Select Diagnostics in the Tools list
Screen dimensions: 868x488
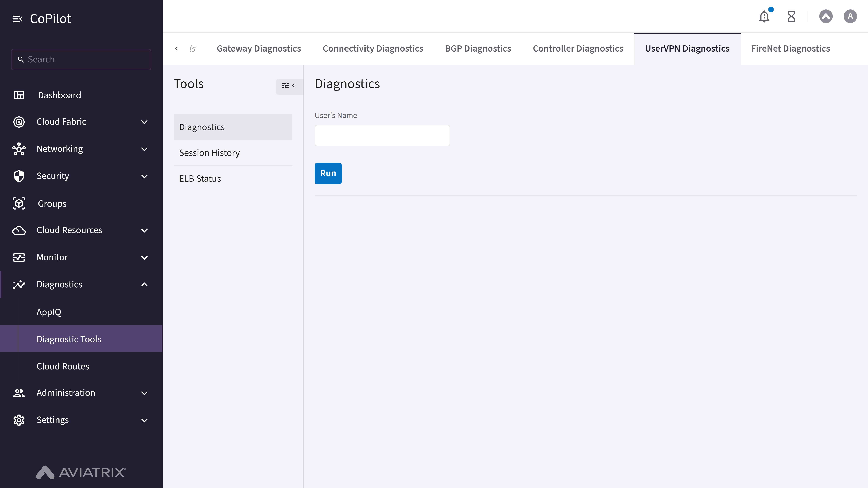pyautogui.click(x=233, y=127)
